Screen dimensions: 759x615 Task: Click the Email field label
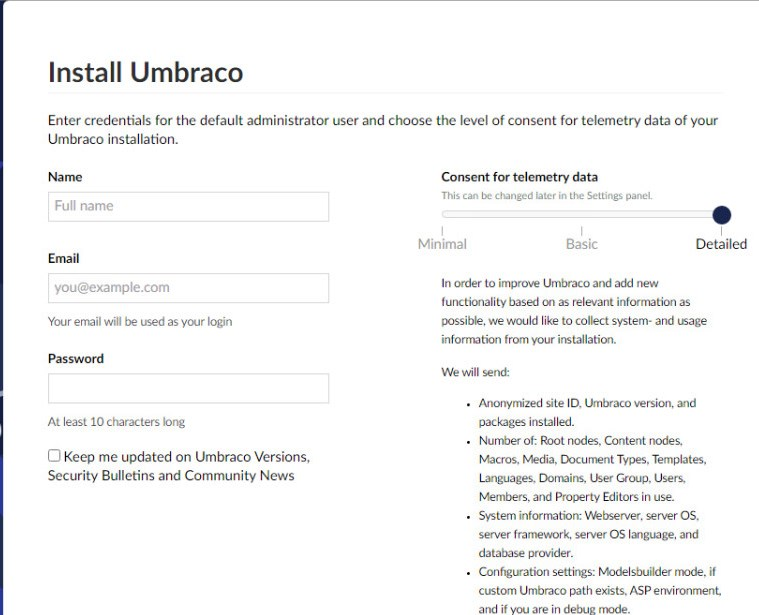63,258
